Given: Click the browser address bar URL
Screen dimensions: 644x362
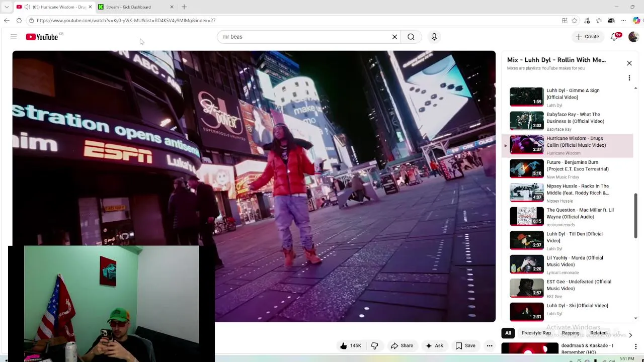Looking at the screenshot, I should click(x=126, y=21).
